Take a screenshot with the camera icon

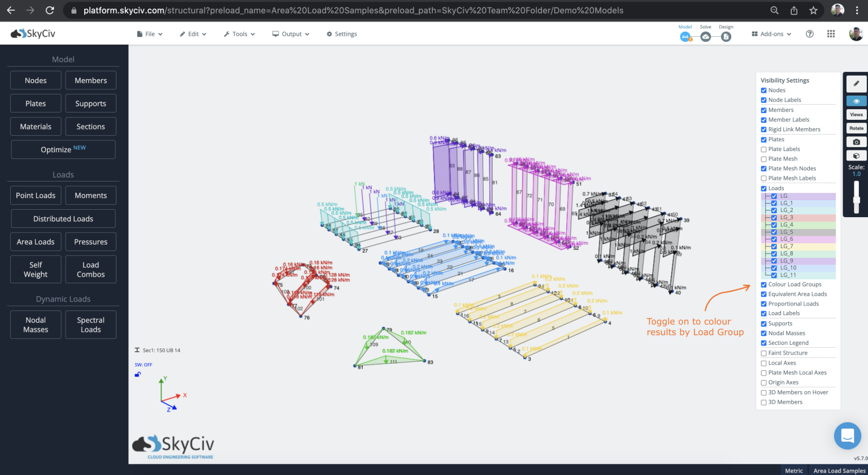[856, 141]
